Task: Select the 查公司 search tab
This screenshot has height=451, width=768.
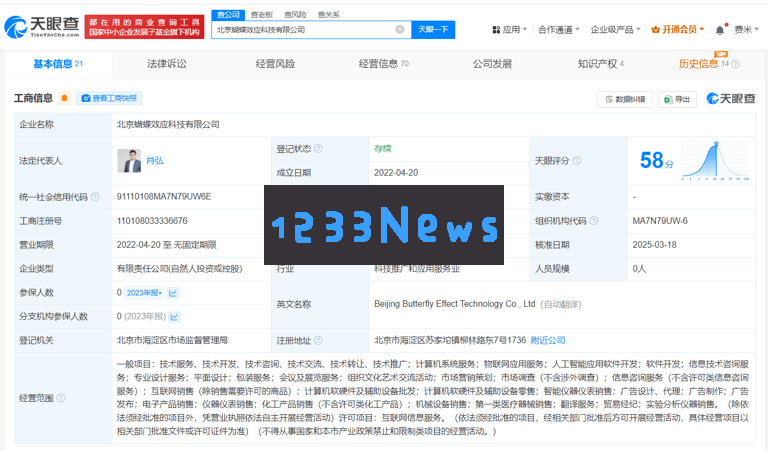Action: (228, 15)
